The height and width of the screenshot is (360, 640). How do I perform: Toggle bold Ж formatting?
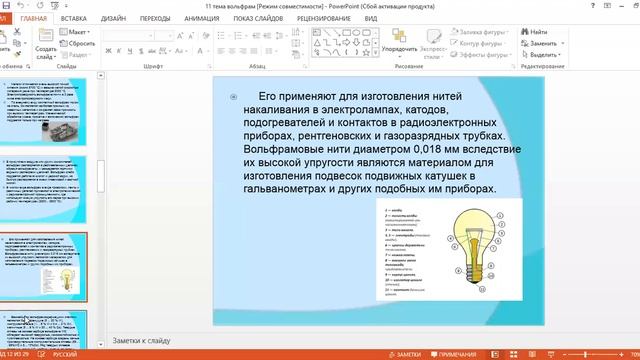click(108, 51)
